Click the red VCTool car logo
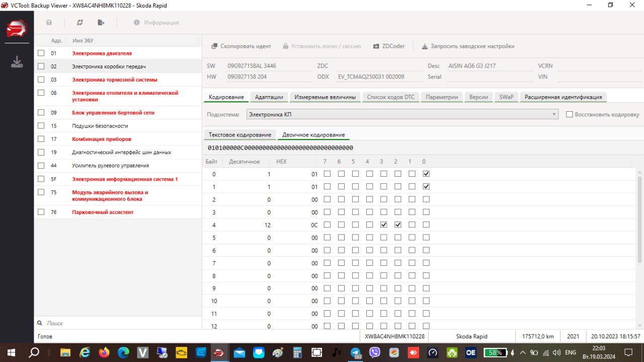 tap(17, 29)
